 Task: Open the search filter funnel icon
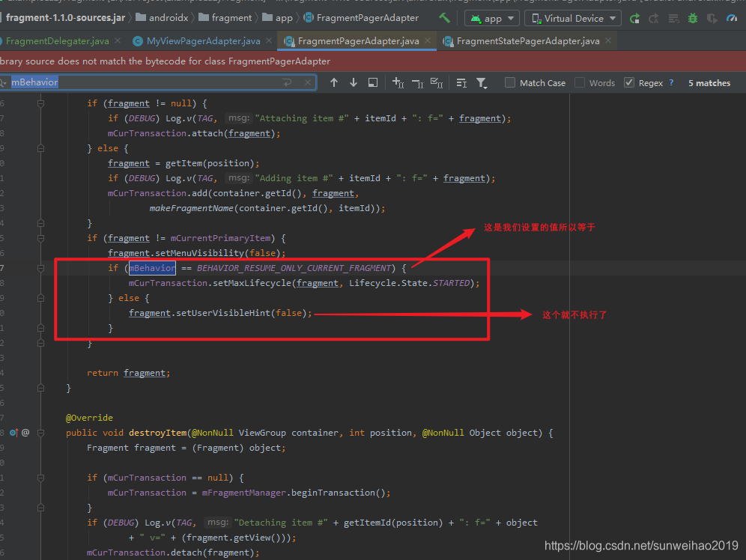point(482,83)
